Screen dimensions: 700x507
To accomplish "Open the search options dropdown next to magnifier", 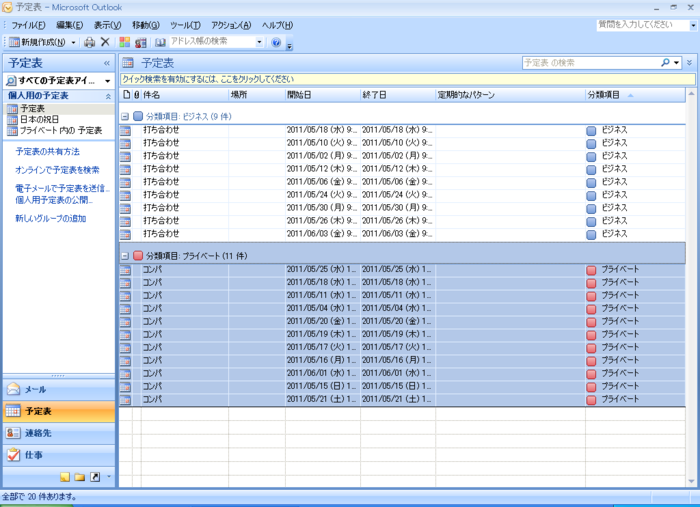I will point(677,63).
